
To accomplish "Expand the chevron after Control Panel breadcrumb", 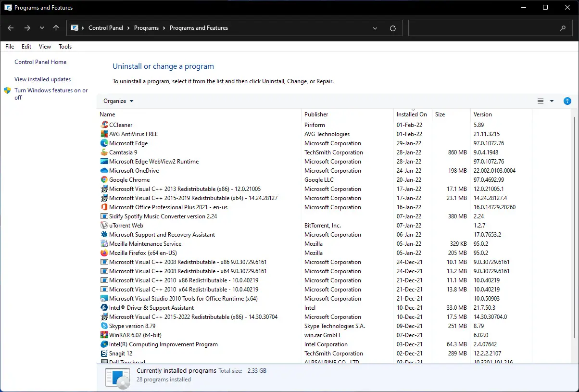I will 129,28.
